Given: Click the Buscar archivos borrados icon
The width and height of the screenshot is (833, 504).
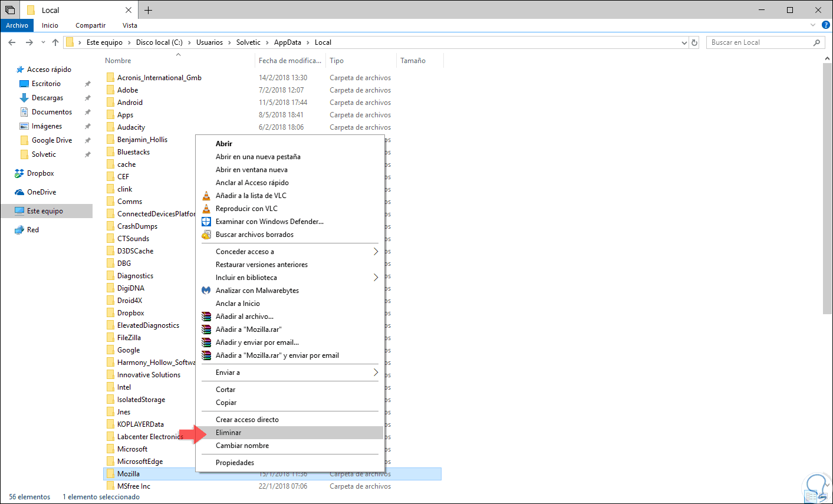Looking at the screenshot, I should [x=206, y=235].
